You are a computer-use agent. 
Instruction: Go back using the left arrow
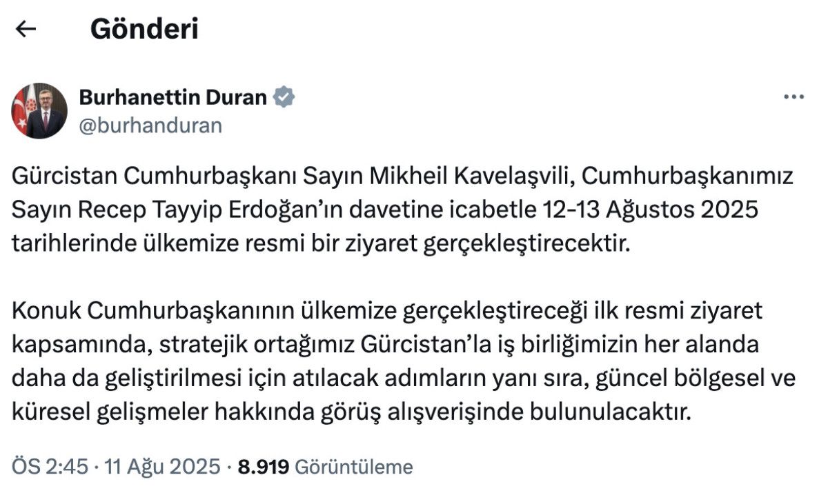point(26,29)
